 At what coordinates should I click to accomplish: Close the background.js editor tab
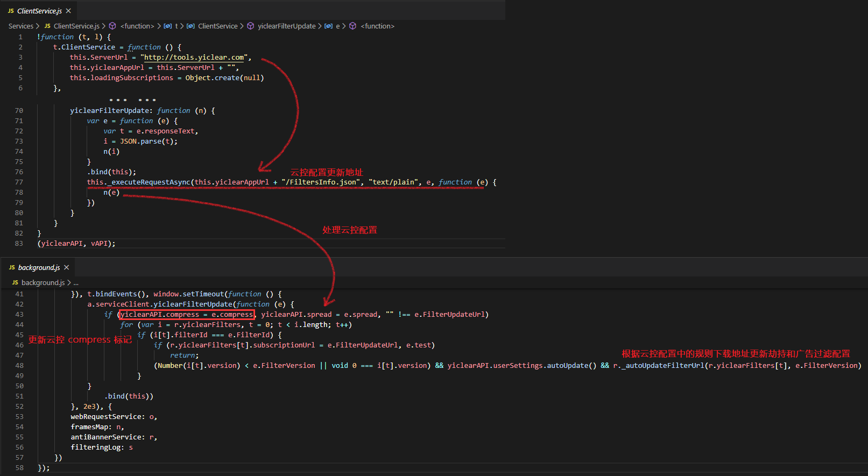tap(67, 267)
